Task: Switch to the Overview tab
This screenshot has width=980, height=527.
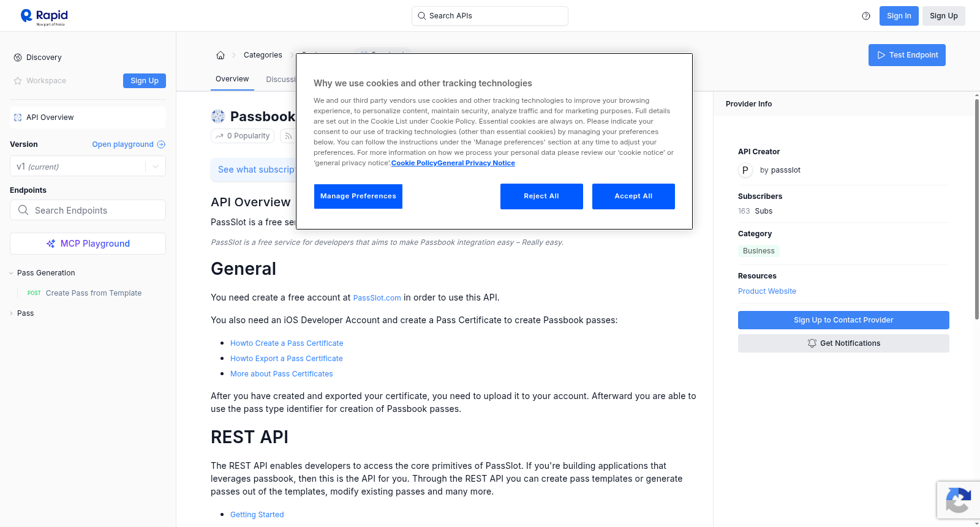Action: (x=232, y=79)
